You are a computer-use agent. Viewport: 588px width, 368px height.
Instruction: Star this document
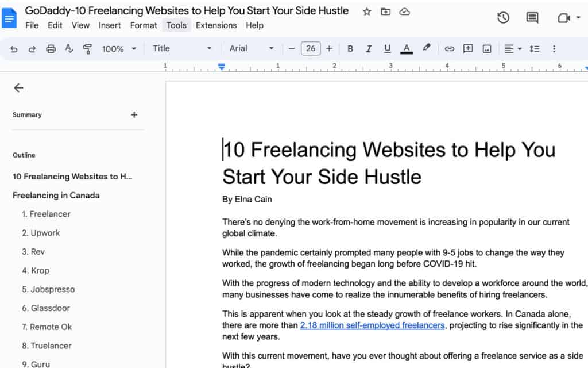pyautogui.click(x=367, y=11)
